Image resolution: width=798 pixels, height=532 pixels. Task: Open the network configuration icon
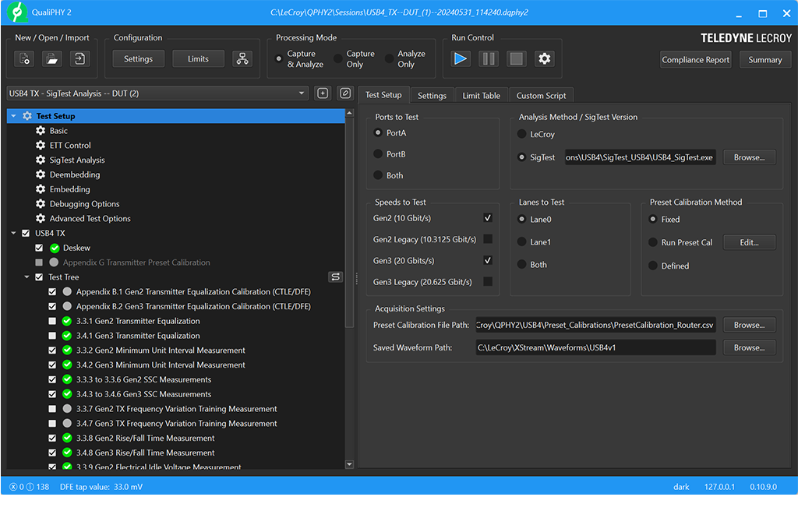point(242,58)
